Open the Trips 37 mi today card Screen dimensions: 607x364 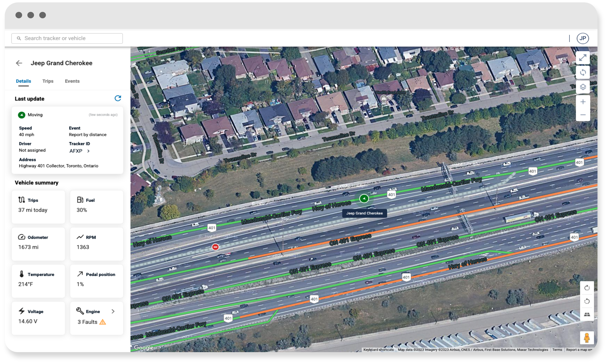coord(38,207)
